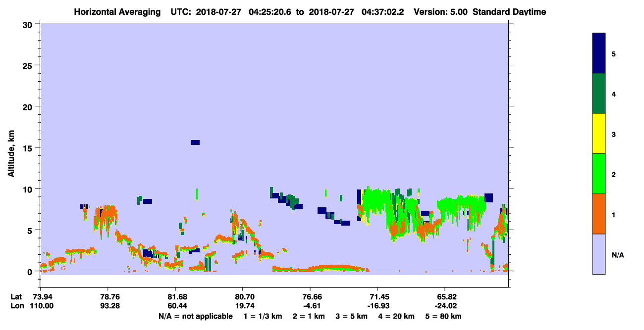Click the colorbar label 3
Image resolution: width=644 pixels, height=330 pixels.
tap(613, 134)
